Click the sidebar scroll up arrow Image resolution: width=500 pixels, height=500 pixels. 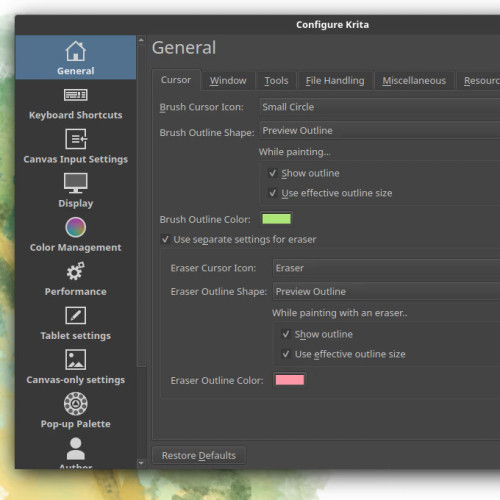[x=141, y=40]
